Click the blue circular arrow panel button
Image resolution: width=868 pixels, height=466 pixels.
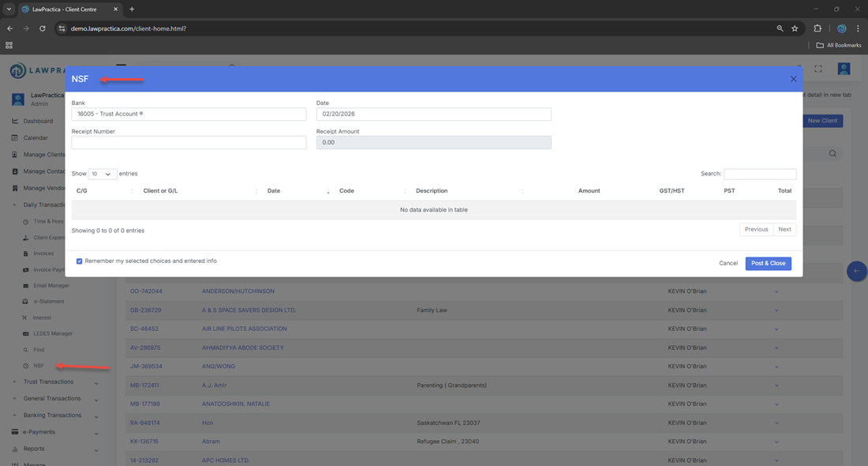pos(856,271)
